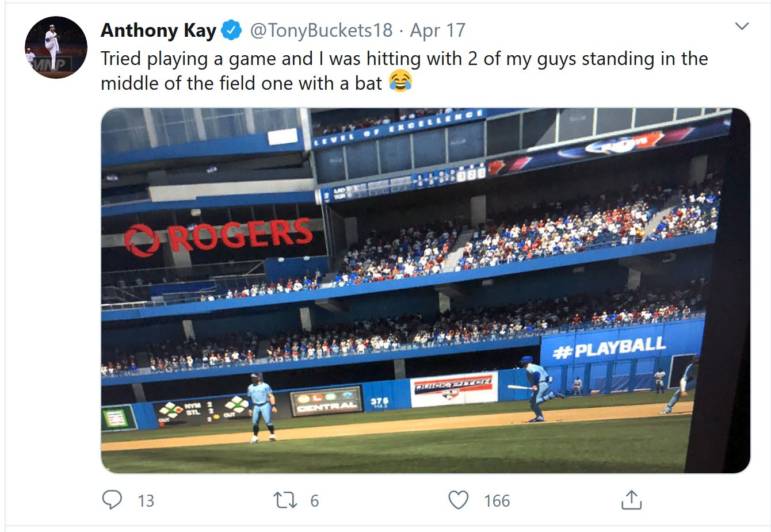The image size is (771, 532).
Task: Retweet this tweet using the arrows icon
Action: pyautogui.click(x=281, y=500)
